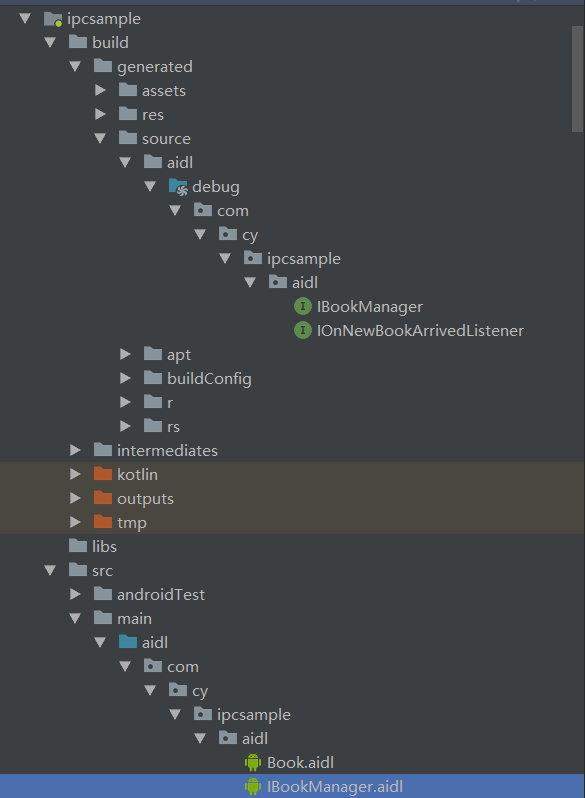Click the debug generated-source folder icon
This screenshot has height=798, width=585.
pos(178,187)
